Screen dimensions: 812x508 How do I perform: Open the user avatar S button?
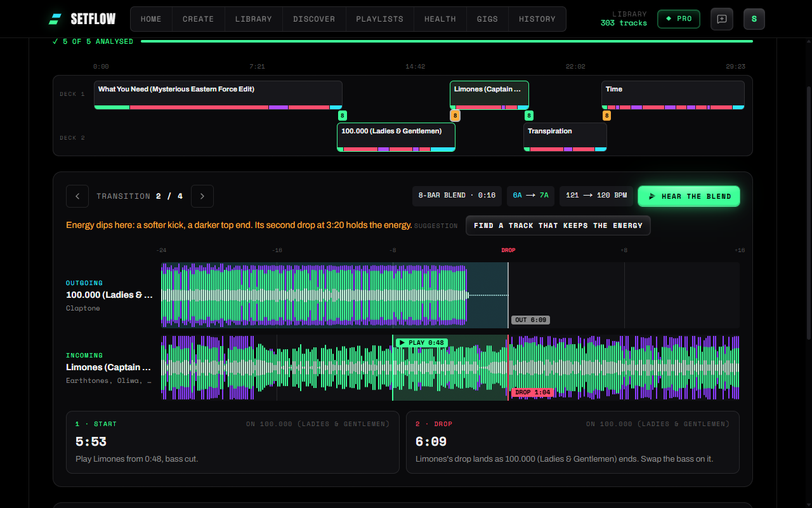(754, 19)
